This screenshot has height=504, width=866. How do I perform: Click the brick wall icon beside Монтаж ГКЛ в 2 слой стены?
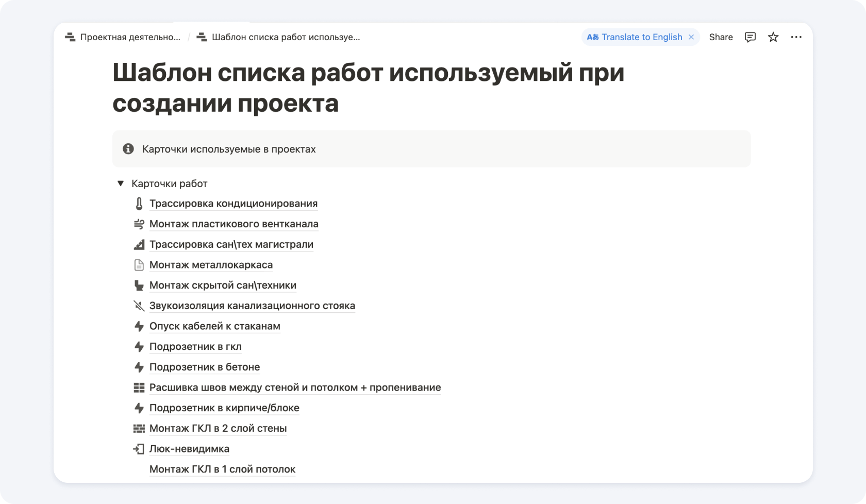pyautogui.click(x=139, y=428)
